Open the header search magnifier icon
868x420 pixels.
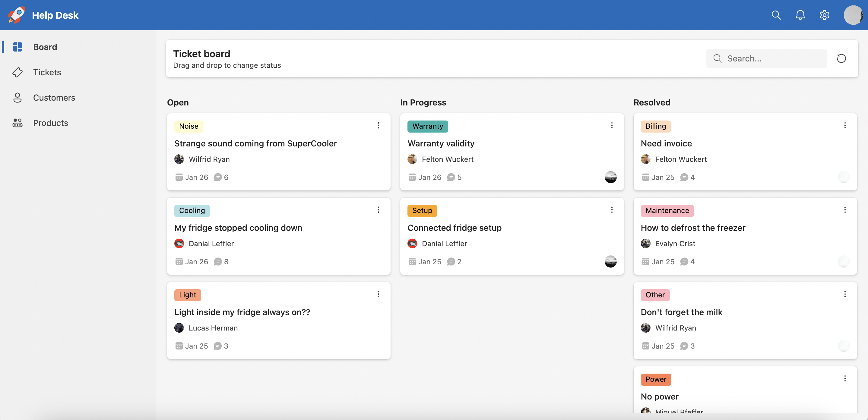click(x=776, y=15)
